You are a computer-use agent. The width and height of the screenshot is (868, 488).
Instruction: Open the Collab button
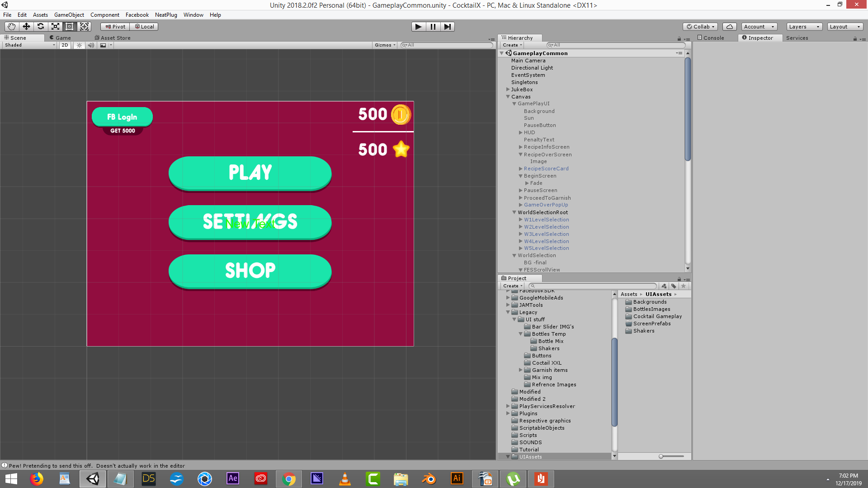tap(700, 27)
